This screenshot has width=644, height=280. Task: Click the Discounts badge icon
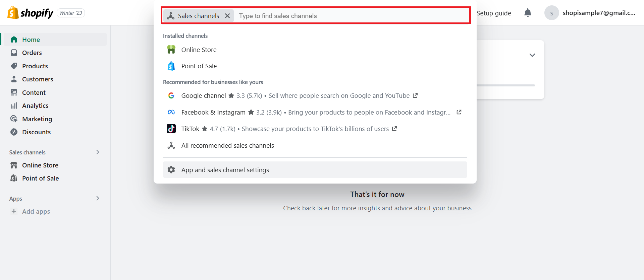pos(14,132)
